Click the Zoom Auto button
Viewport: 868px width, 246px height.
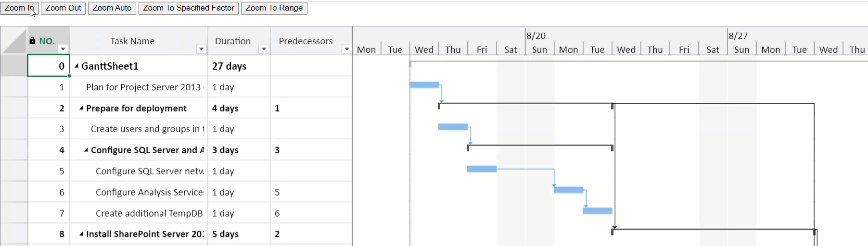[x=112, y=8]
